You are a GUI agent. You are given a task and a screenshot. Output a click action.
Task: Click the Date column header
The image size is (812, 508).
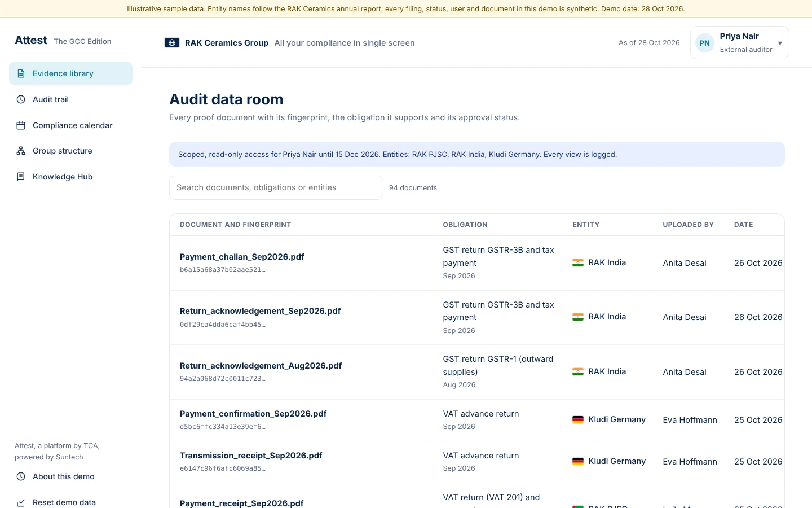pyautogui.click(x=744, y=225)
